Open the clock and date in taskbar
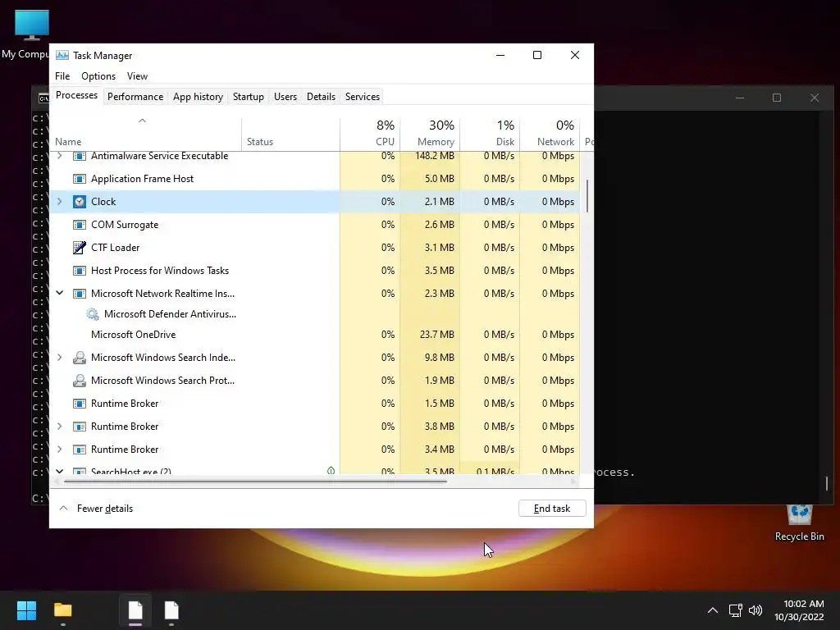840x630 pixels. pyautogui.click(x=799, y=610)
